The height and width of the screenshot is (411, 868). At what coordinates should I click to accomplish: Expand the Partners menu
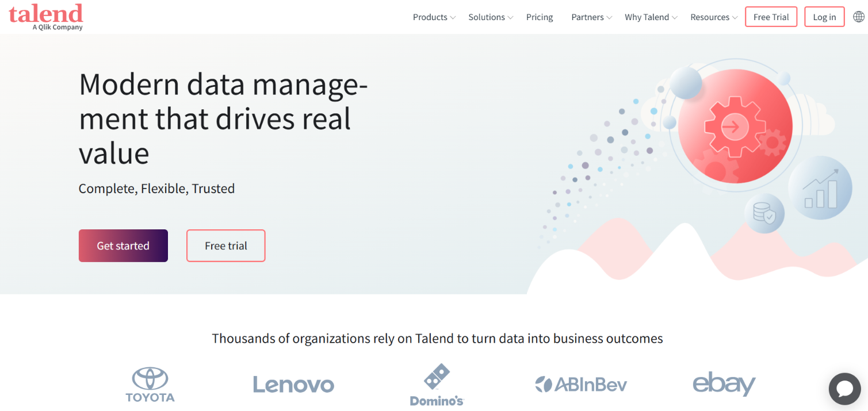592,17
